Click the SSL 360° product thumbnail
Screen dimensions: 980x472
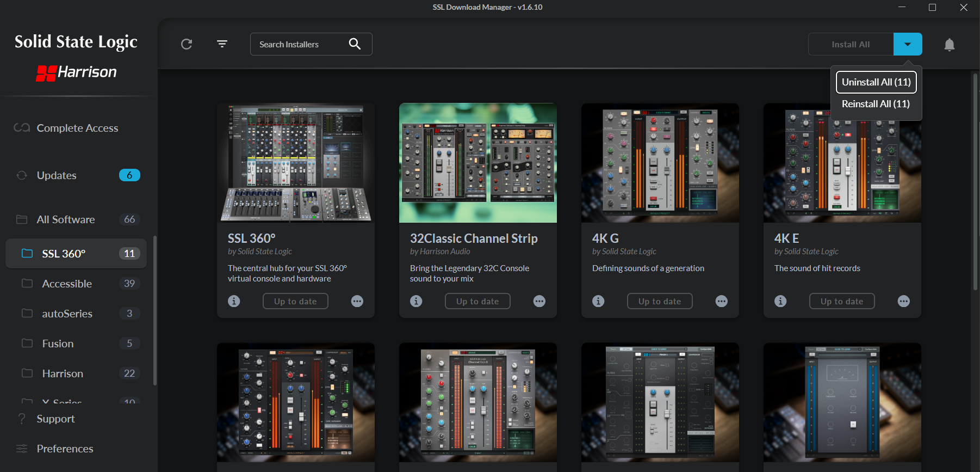[x=296, y=163]
